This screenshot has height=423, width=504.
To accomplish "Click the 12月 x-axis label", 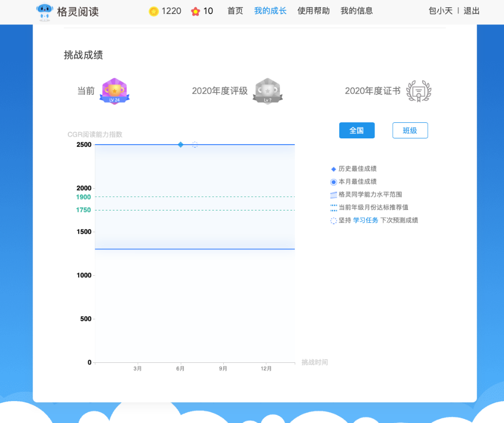I will 266,369.
